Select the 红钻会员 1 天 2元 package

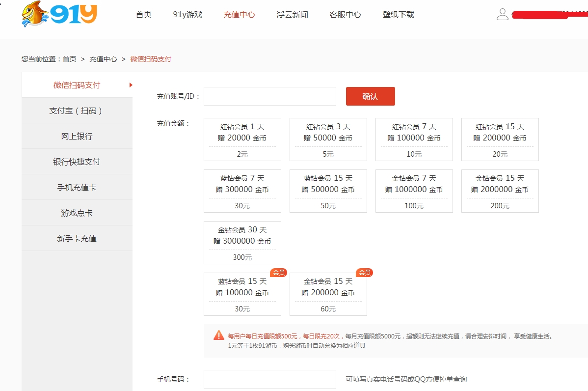tap(242, 140)
